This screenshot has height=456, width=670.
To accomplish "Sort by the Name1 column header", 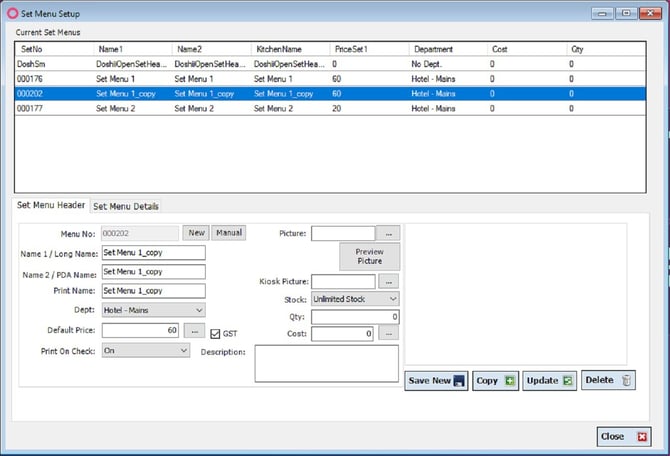I will point(133,49).
